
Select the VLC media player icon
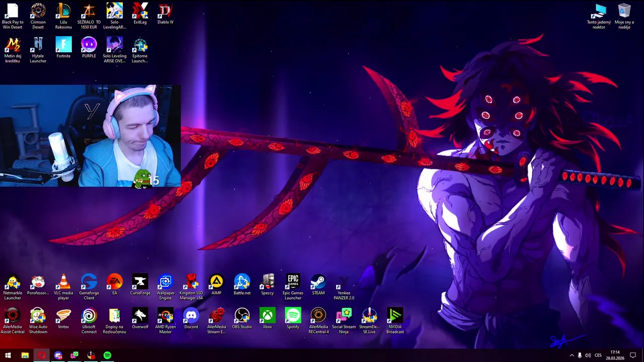pos(63,287)
